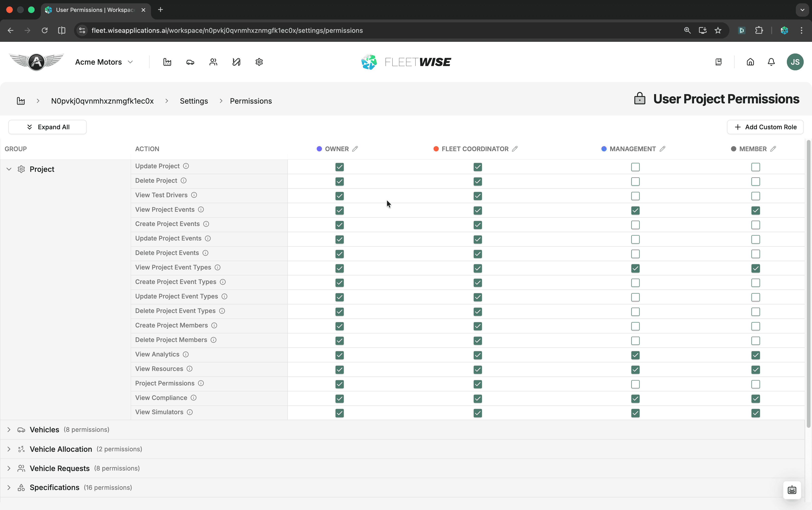Expand the Specifications group
This screenshot has height=510, width=812.
(x=9, y=488)
